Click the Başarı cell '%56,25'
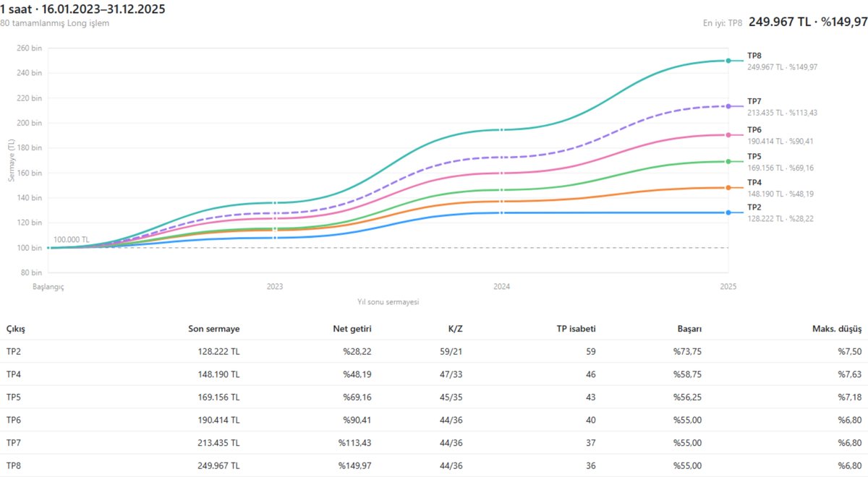868x477 pixels. click(x=688, y=397)
